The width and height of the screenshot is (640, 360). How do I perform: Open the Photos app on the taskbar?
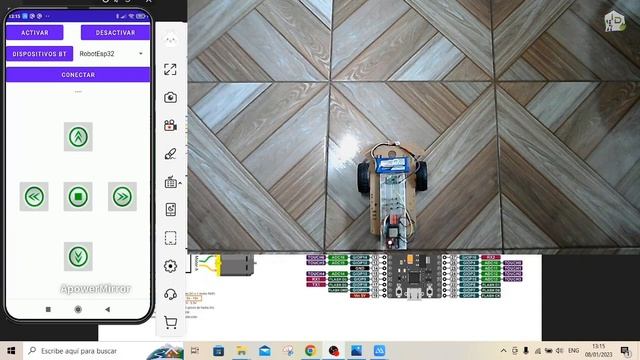tap(356, 351)
